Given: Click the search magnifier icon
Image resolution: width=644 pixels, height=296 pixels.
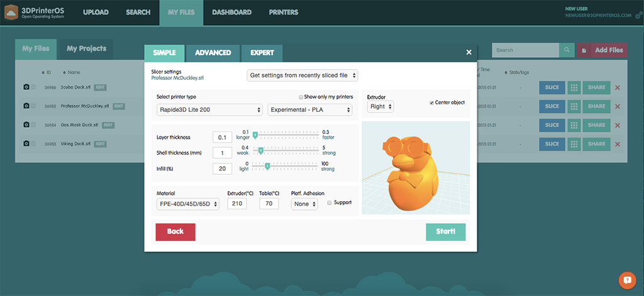Looking at the screenshot, I should pos(567,50).
